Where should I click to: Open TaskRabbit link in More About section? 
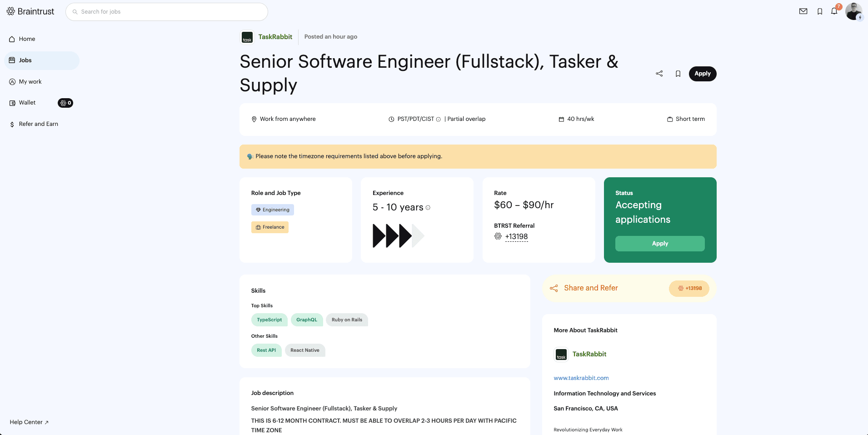(x=589, y=354)
